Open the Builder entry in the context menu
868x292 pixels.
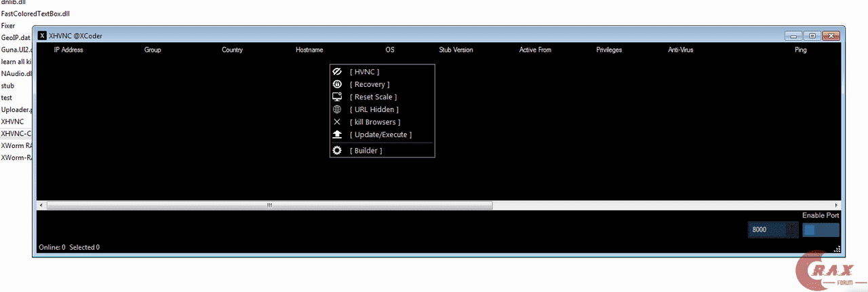(382, 151)
